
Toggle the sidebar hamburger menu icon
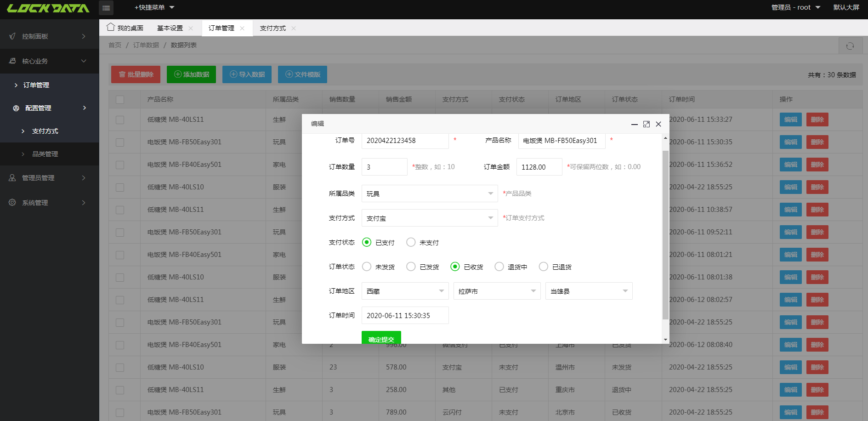tap(106, 8)
